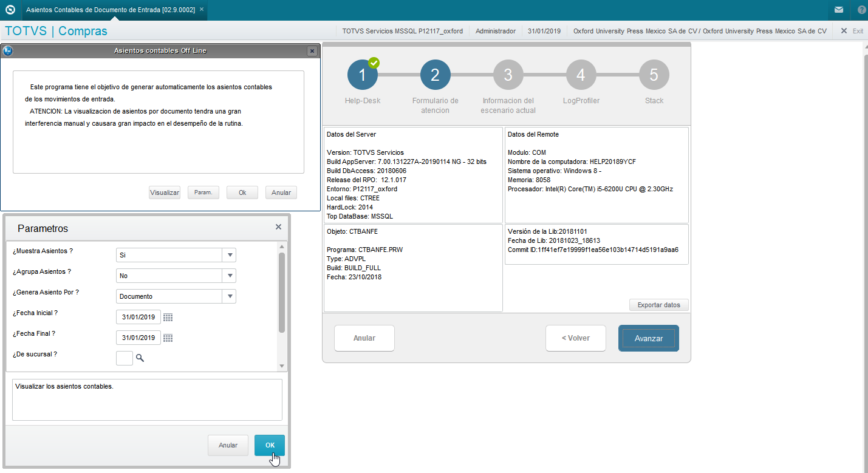Click Asientos contables Off Line window icon
Image resolution: width=868 pixels, height=473 pixels.
pos(8,51)
